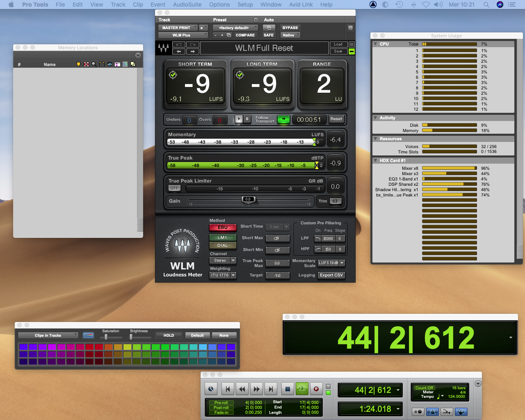Open the Waves hamburger menu icon
The height and width of the screenshot is (420, 525).
(x=352, y=44)
